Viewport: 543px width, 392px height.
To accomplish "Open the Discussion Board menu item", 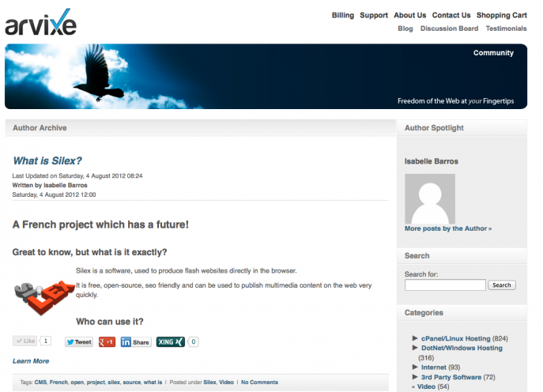I will (x=449, y=28).
